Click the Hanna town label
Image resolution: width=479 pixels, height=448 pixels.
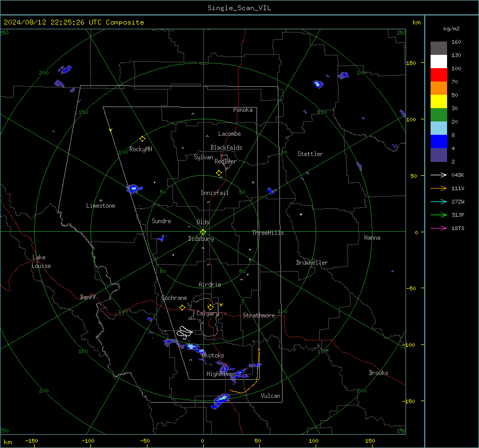[x=372, y=238]
